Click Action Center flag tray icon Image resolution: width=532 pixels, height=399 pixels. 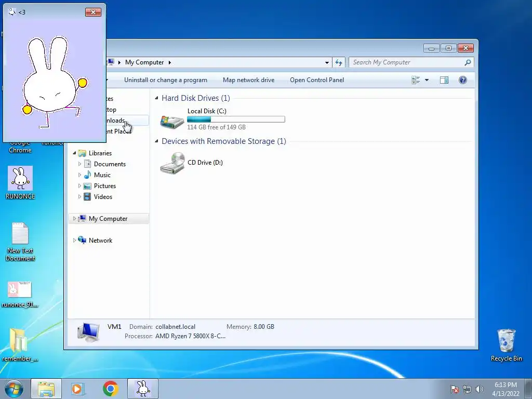coord(455,389)
